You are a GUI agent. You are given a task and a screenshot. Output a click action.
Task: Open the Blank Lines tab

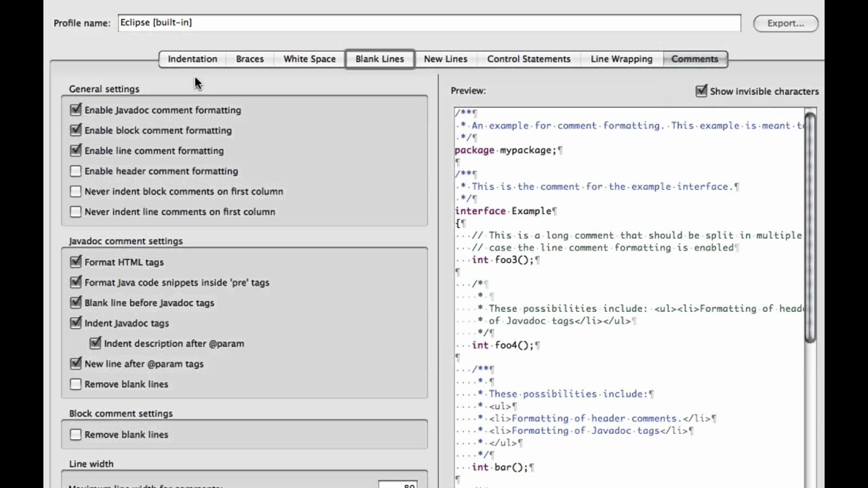380,59
